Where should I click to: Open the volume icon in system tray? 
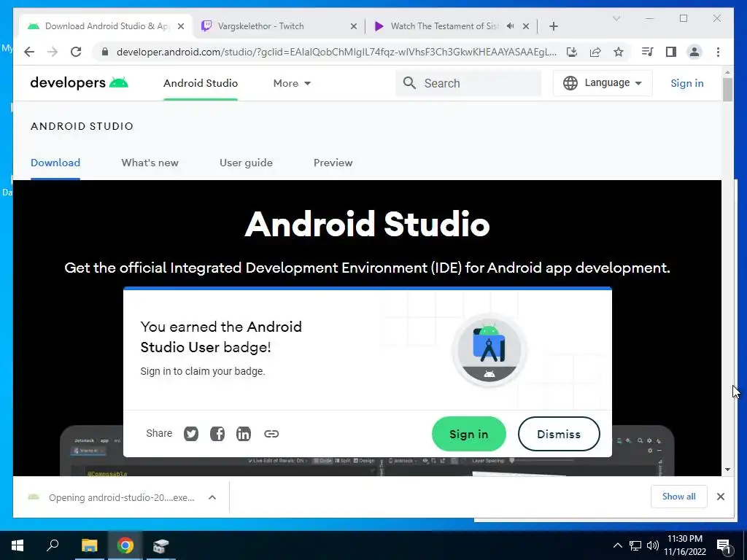point(653,545)
